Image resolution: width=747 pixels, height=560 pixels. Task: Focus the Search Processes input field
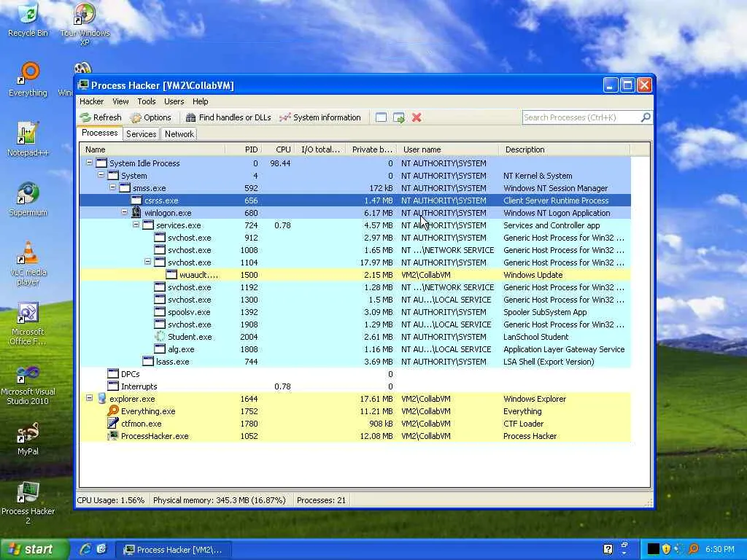581,117
